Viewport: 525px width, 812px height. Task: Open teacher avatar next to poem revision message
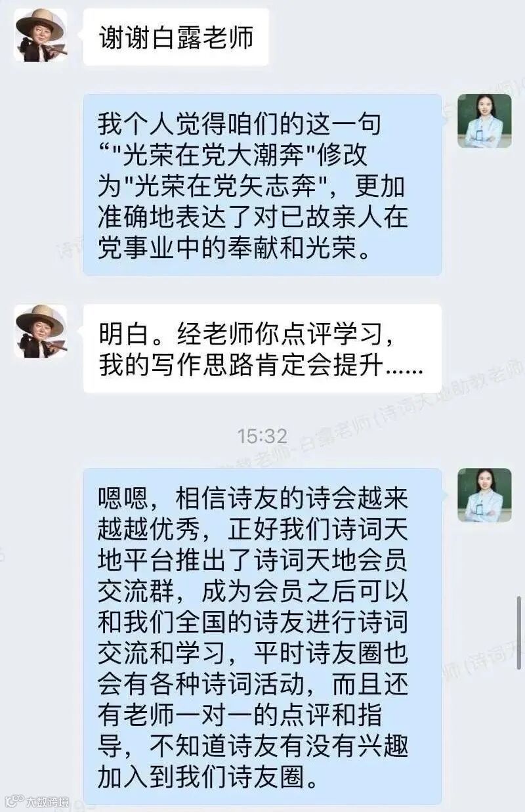484,121
